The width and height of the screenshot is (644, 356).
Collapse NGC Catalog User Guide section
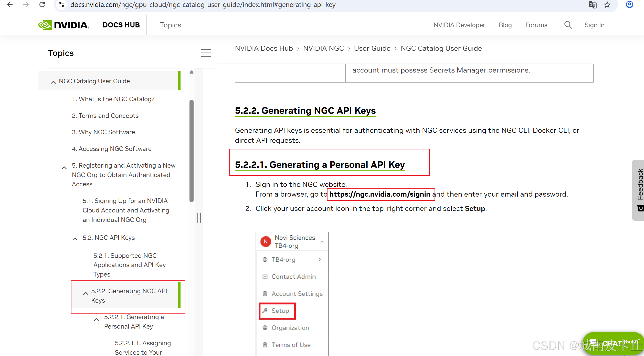(x=53, y=82)
